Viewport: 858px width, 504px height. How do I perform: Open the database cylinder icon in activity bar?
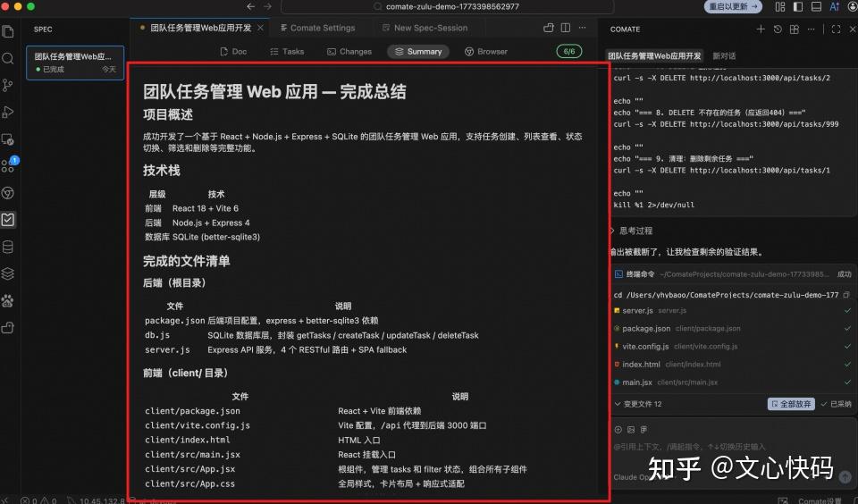[x=8, y=247]
